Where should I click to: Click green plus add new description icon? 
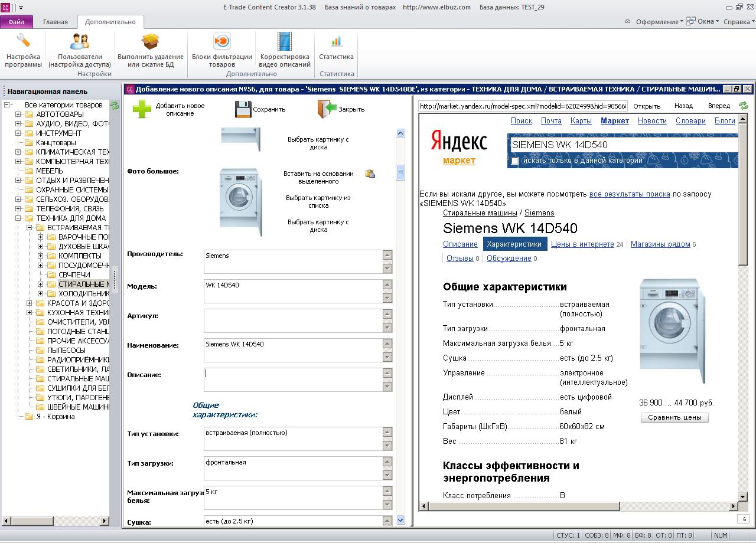pyautogui.click(x=142, y=109)
